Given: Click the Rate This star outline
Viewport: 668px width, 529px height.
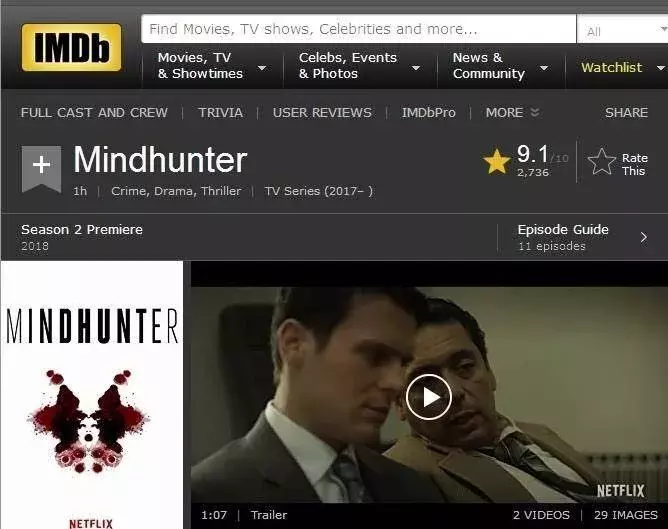Looking at the screenshot, I should pyautogui.click(x=602, y=162).
